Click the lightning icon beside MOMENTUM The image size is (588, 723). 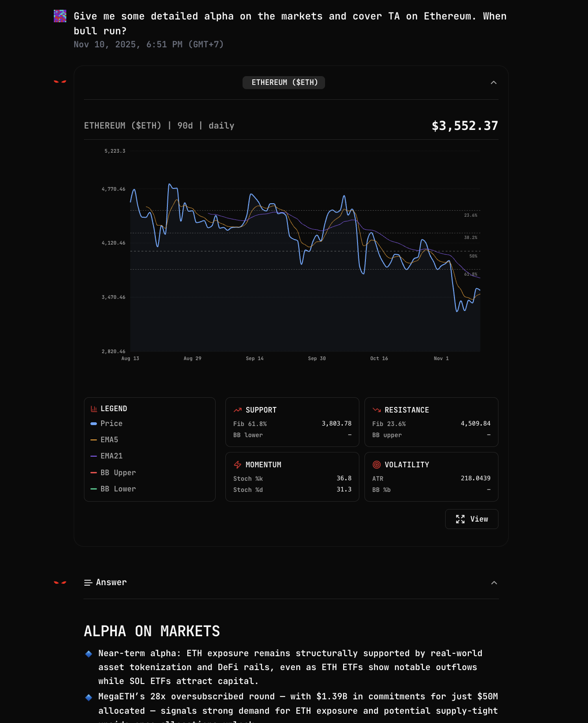[x=237, y=465]
